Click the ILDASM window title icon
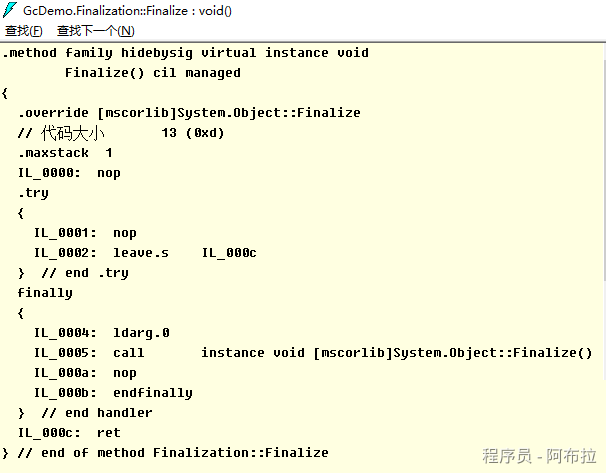 tap(10, 10)
